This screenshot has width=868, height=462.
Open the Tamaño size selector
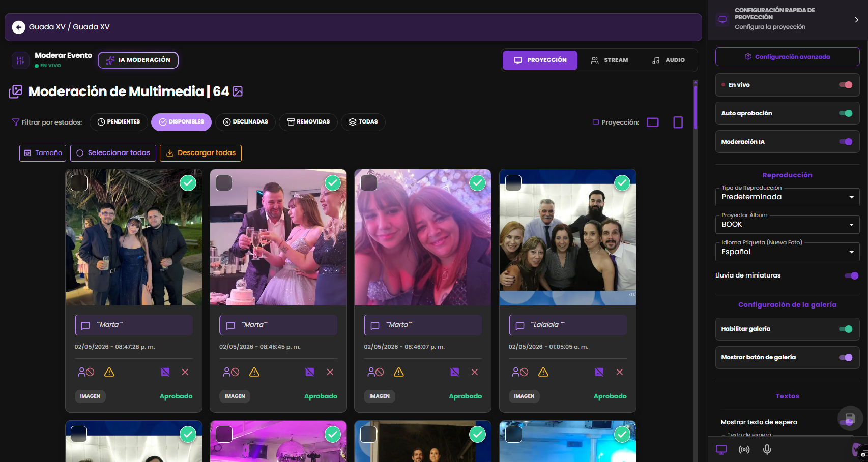[x=43, y=153]
